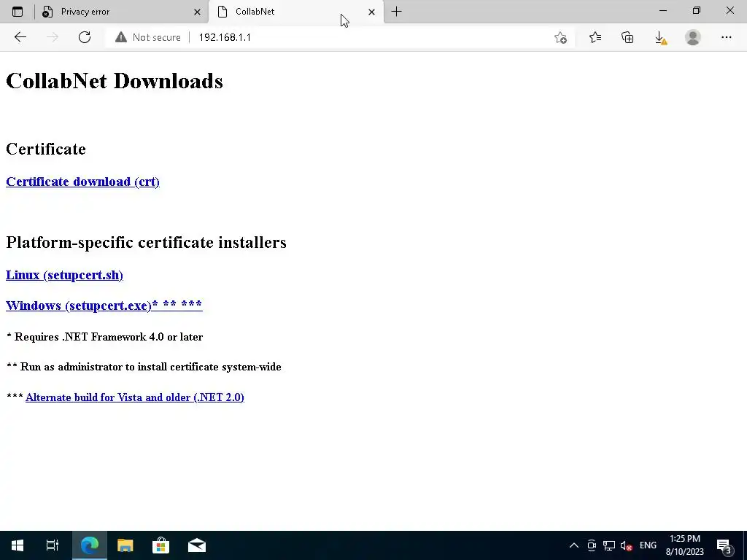Download the certificate (crt) link
Screen dimensions: 747x560
coord(82,182)
